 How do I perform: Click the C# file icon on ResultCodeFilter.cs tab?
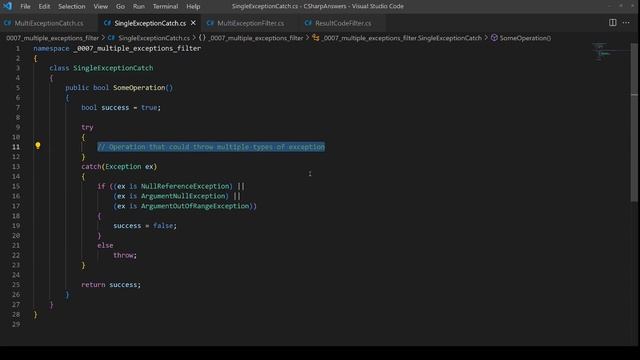pos(308,23)
